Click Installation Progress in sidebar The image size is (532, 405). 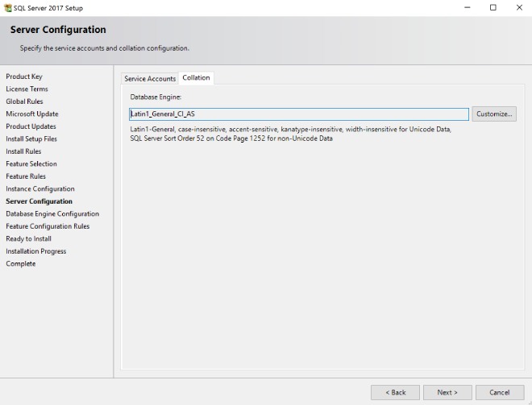click(x=35, y=251)
